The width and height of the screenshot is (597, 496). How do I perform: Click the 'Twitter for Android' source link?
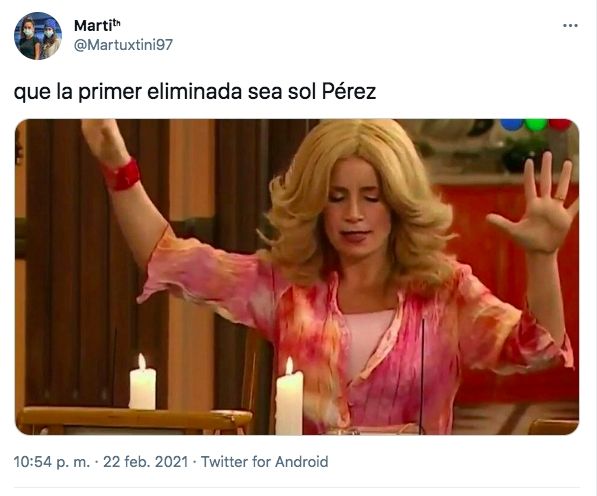[x=264, y=462]
